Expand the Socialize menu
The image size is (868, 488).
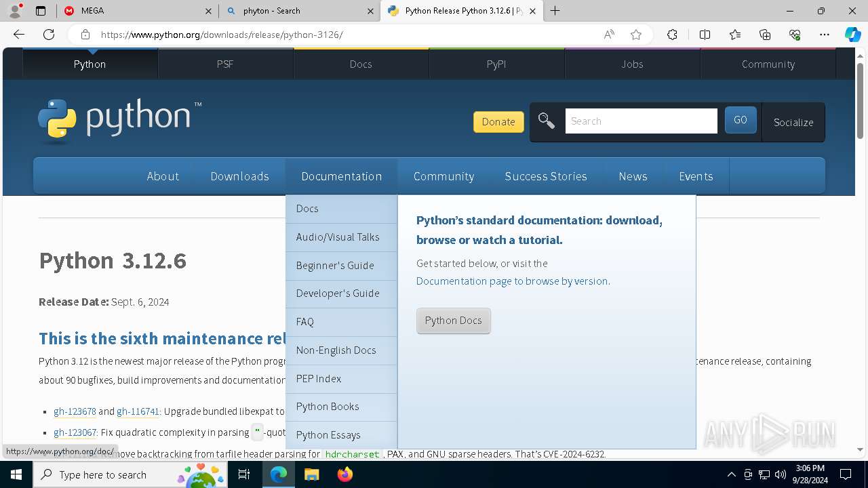[793, 122]
